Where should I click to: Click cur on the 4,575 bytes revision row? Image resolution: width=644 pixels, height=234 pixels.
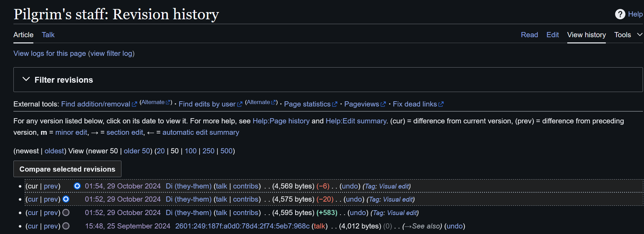(x=33, y=199)
